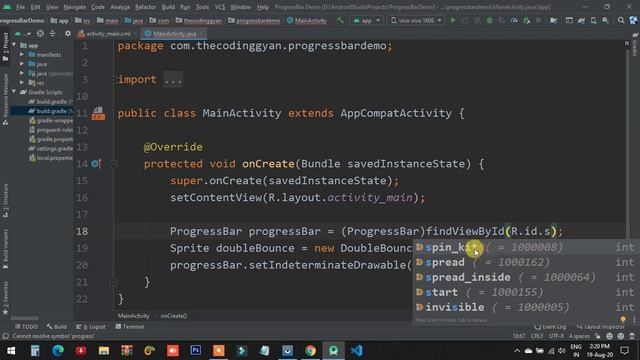Start debugging with the green bug icon

pyautogui.click(x=489, y=20)
